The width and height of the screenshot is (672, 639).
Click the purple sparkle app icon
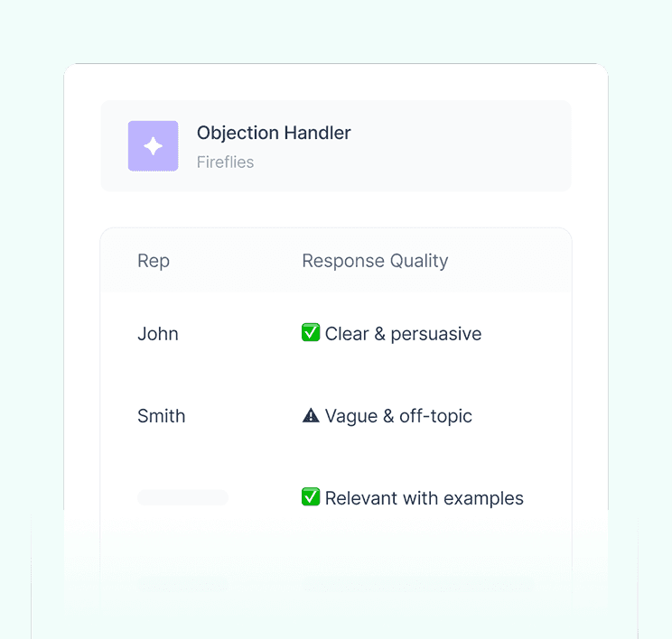point(153,146)
